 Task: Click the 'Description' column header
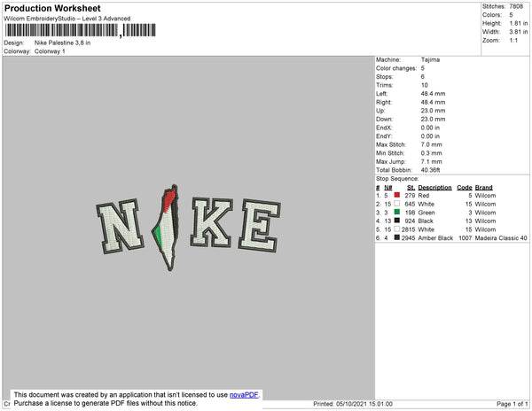point(434,188)
